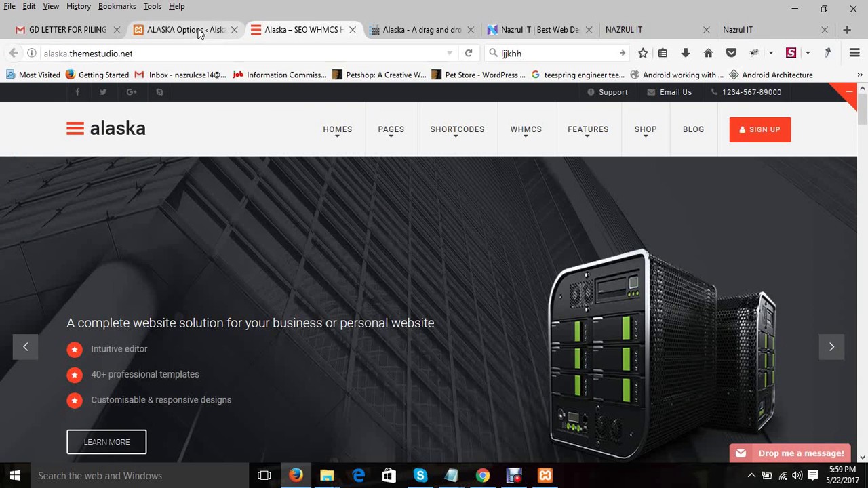Go to Firefox home page icon

tap(708, 53)
